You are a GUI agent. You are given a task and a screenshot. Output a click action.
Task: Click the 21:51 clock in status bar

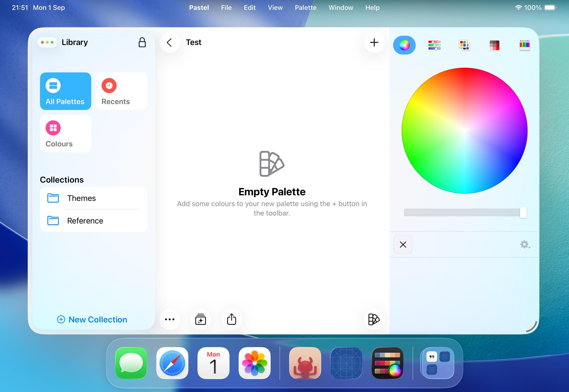pyautogui.click(x=20, y=8)
